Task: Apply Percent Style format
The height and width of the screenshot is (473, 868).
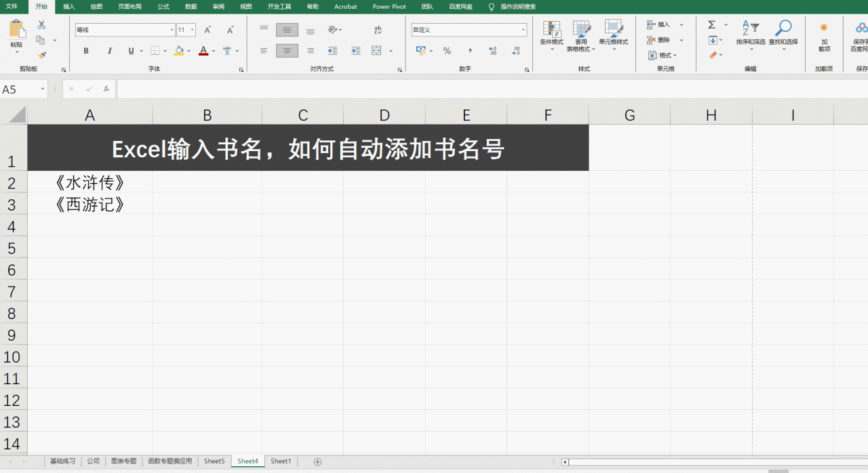Action: pyautogui.click(x=447, y=51)
